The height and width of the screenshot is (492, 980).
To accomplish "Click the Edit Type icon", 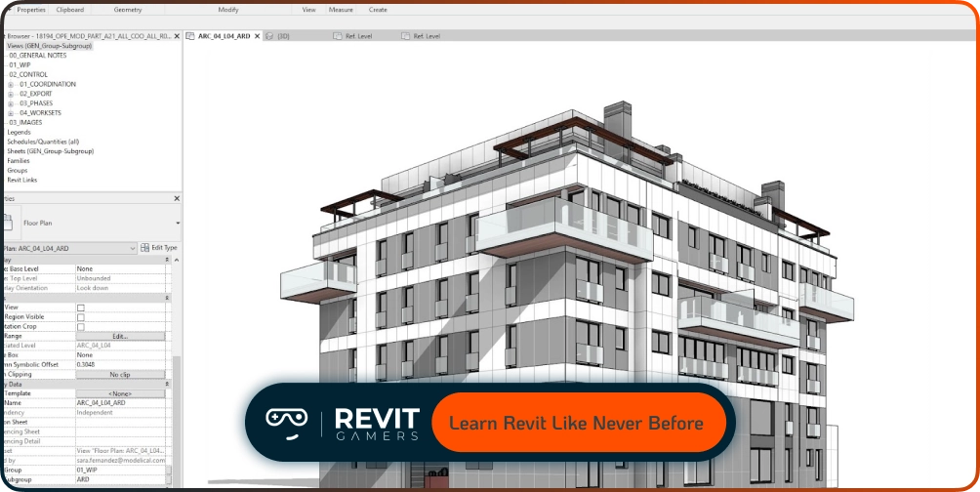I will (x=145, y=248).
